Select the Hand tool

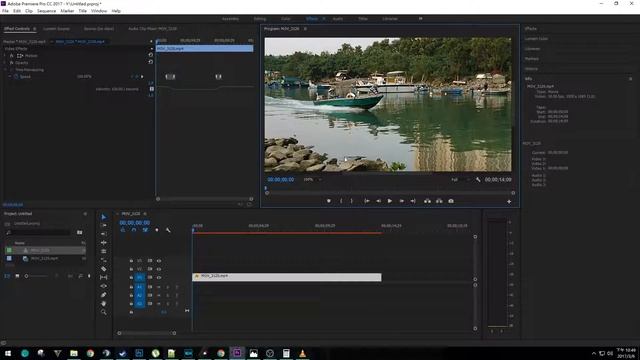pos(104,303)
